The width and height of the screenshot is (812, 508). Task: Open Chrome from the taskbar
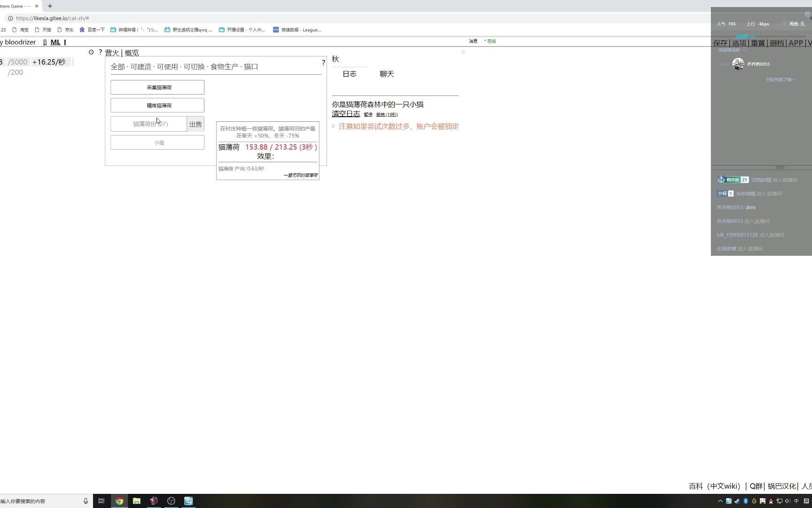pyautogui.click(x=119, y=501)
